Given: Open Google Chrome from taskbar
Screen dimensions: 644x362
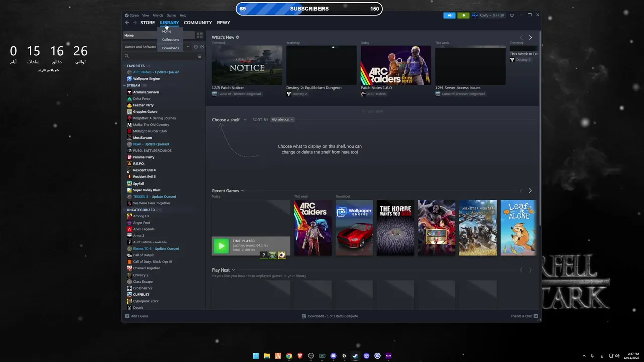Looking at the screenshot, I should coord(289,356).
